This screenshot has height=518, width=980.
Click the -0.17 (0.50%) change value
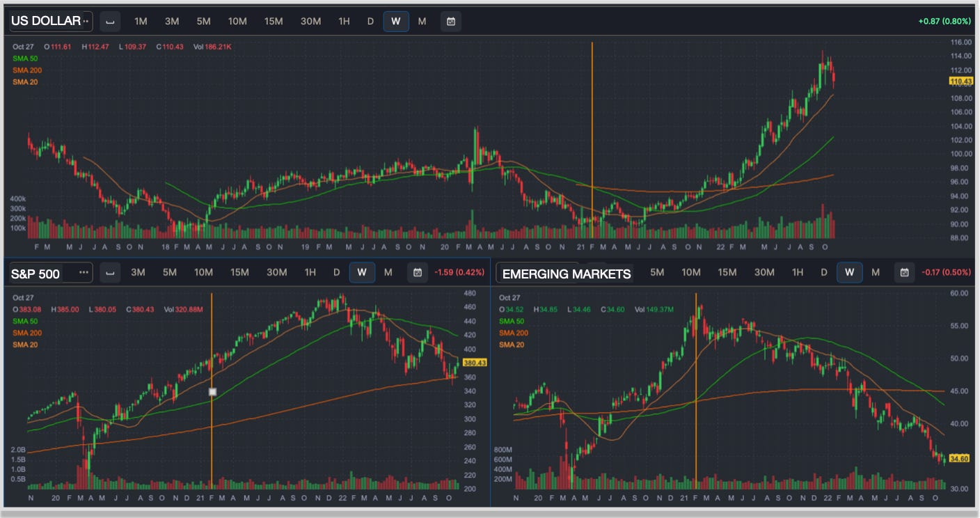945,272
